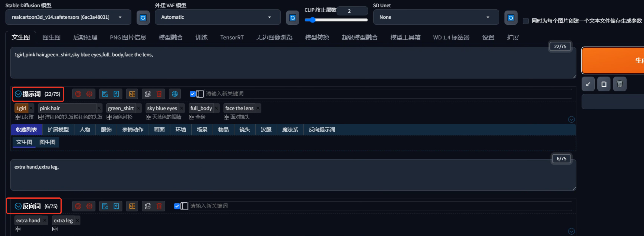This screenshot has width=644, height=236.
Task: Toggle the keyword translation checkbox next to 请输入新关键词
Action: 193,94
